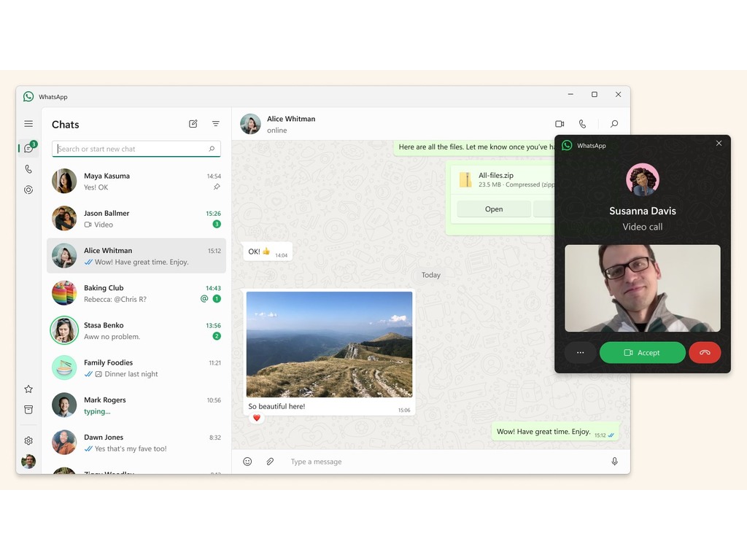Image resolution: width=747 pixels, height=560 pixels.
Task: Open the mountain landscape photo
Action: click(329, 344)
